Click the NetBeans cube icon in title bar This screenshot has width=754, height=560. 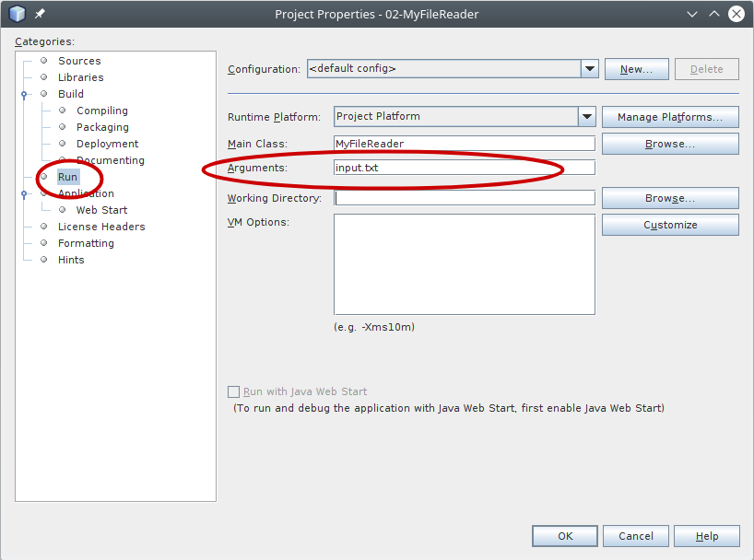[x=17, y=14]
